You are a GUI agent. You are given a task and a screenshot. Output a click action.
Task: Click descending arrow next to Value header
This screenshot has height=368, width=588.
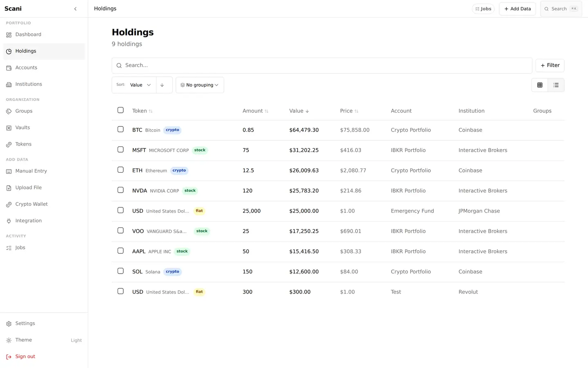pos(307,111)
